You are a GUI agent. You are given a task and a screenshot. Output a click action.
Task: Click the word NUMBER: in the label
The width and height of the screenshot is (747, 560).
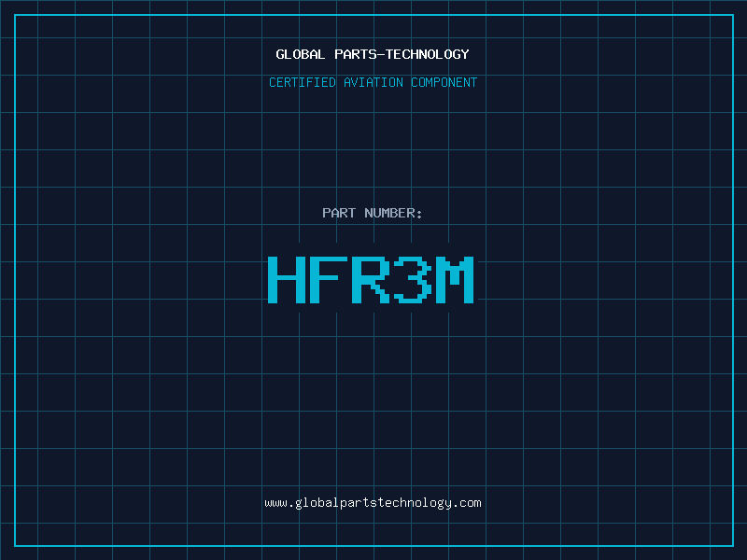[x=393, y=213]
